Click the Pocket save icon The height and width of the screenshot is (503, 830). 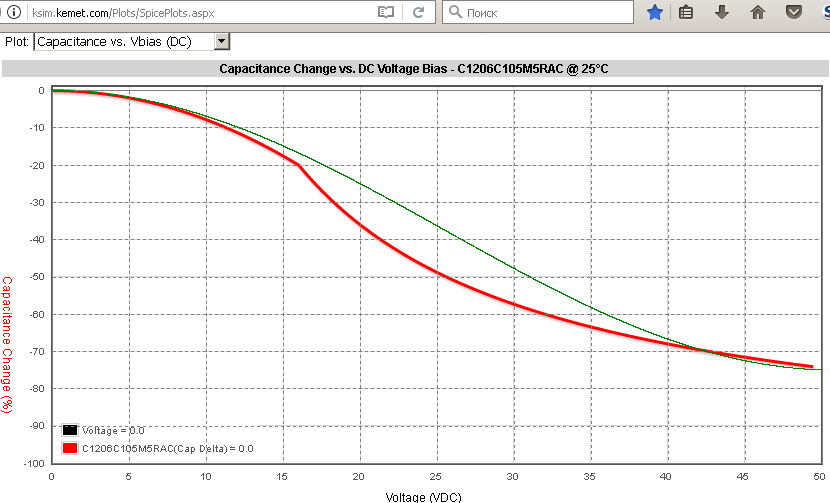(793, 13)
